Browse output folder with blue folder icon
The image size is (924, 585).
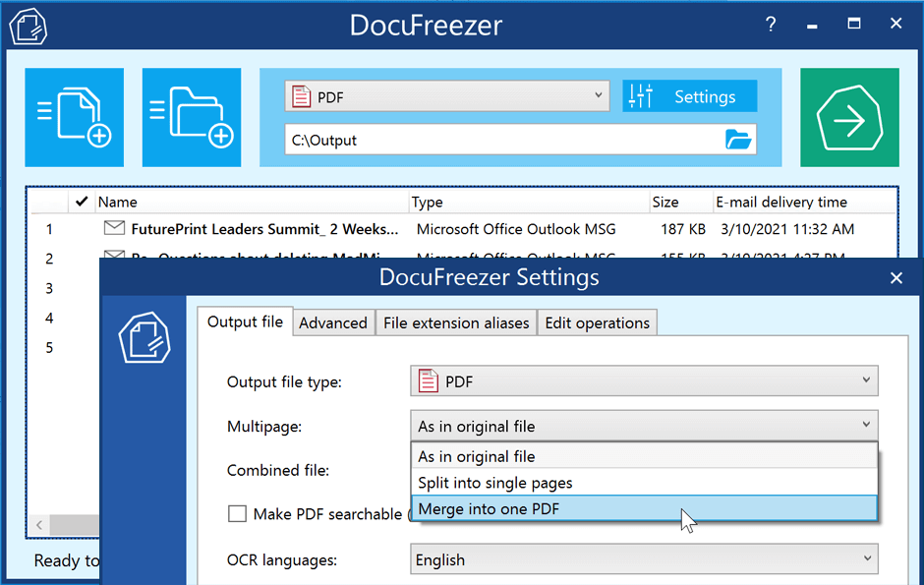click(738, 140)
